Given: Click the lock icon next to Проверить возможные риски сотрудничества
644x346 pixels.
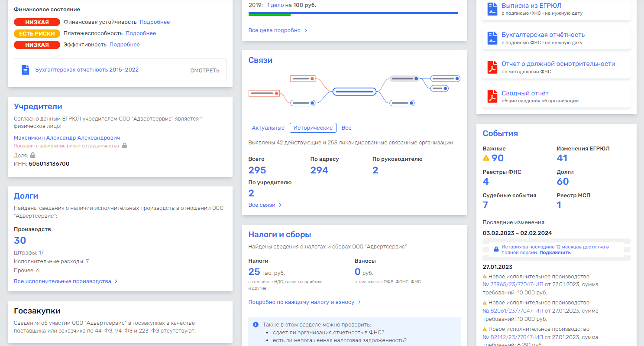Looking at the screenshot, I should tap(125, 146).
